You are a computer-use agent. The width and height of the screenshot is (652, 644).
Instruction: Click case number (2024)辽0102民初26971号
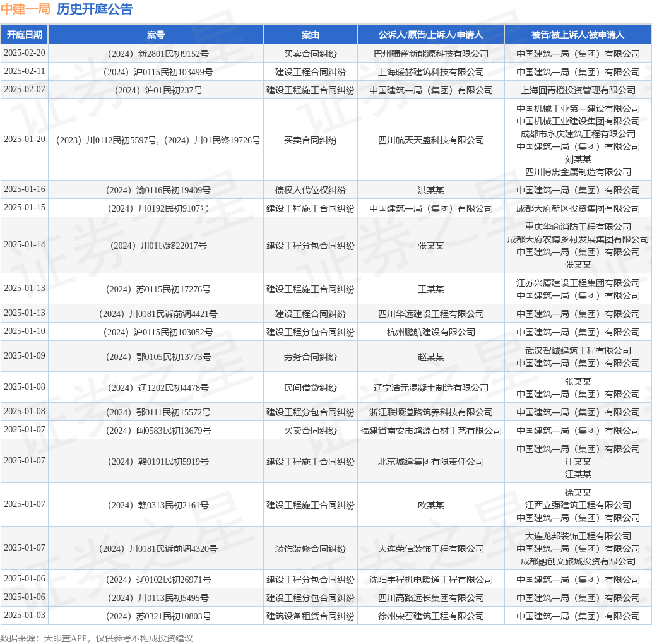(x=158, y=579)
